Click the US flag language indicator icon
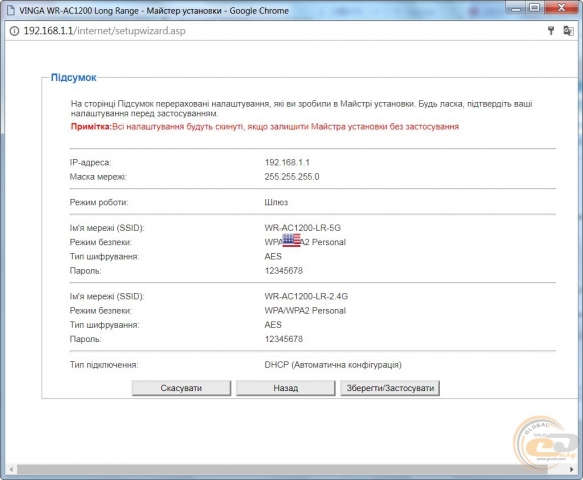This screenshot has height=480, width=583. point(291,240)
